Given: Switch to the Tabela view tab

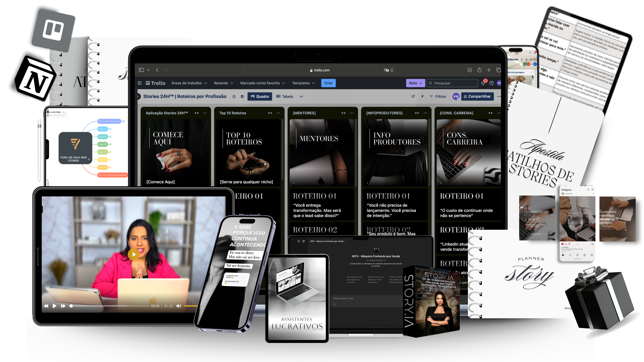Looking at the screenshot, I should pyautogui.click(x=285, y=97).
